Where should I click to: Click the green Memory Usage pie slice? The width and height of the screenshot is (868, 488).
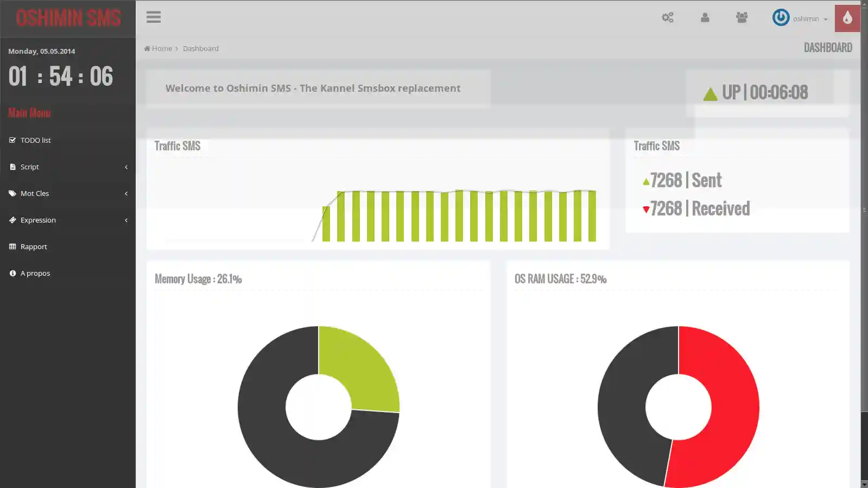[365, 369]
